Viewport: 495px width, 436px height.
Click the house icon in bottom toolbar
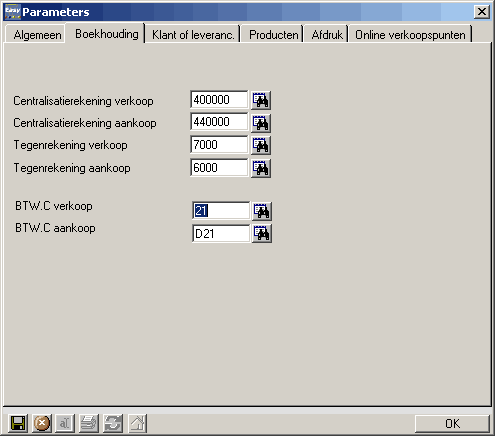click(137, 423)
